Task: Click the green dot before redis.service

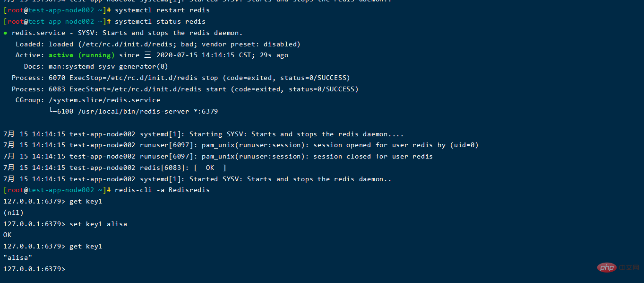Action: 5,33
